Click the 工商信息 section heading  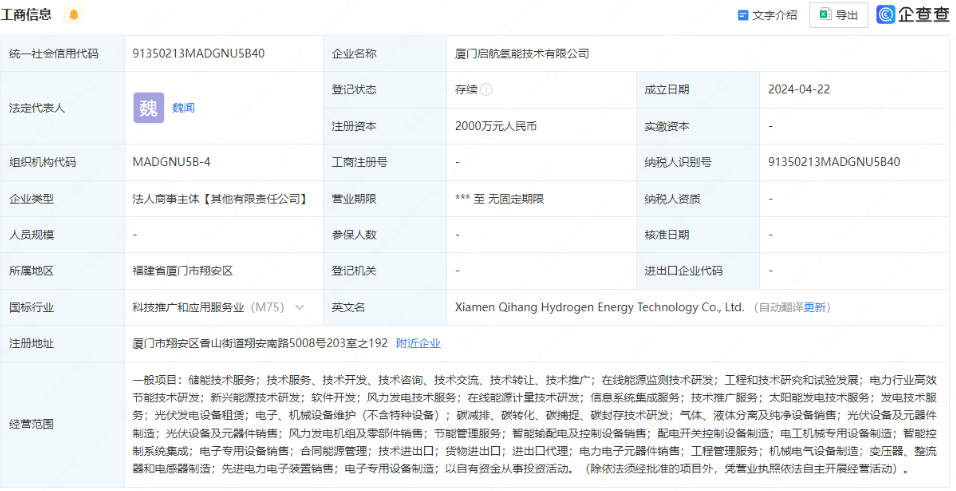coord(28,14)
